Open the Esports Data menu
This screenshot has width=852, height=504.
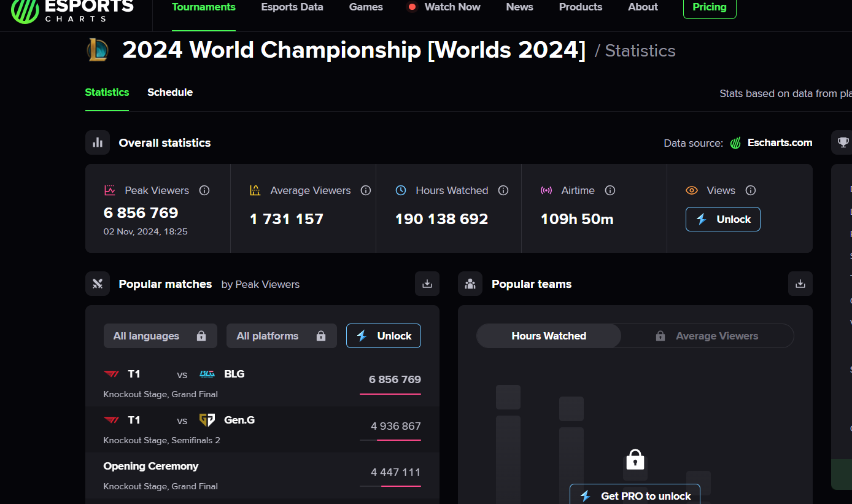[x=292, y=7]
